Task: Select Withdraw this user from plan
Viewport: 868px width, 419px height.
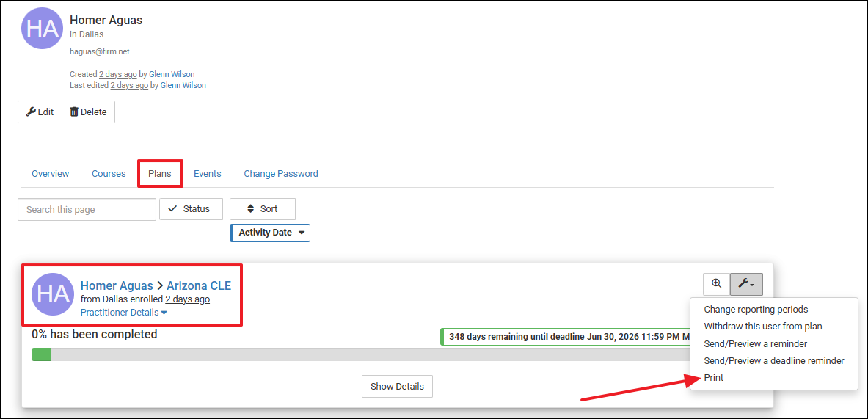Action: (x=763, y=327)
